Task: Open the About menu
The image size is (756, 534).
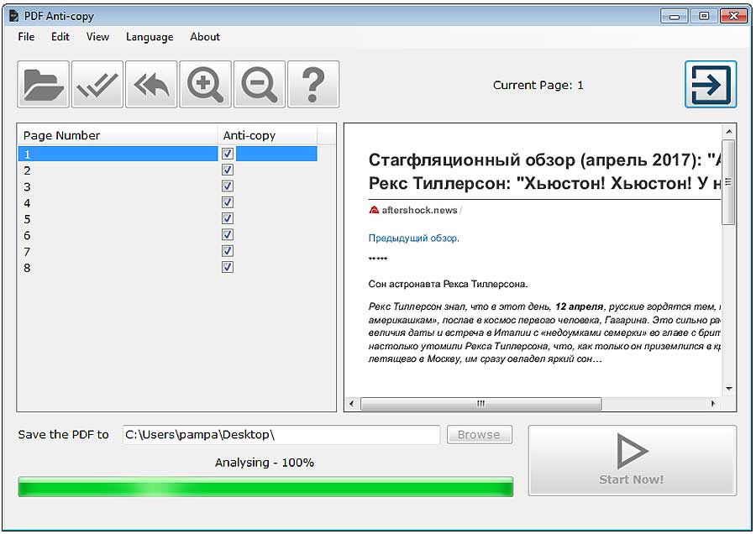Action: [x=205, y=37]
